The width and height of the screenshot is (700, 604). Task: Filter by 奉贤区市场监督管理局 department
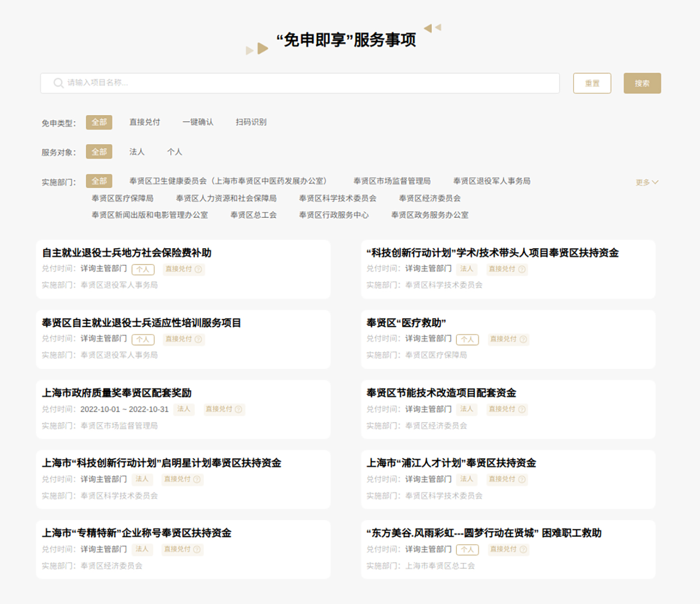click(x=392, y=181)
